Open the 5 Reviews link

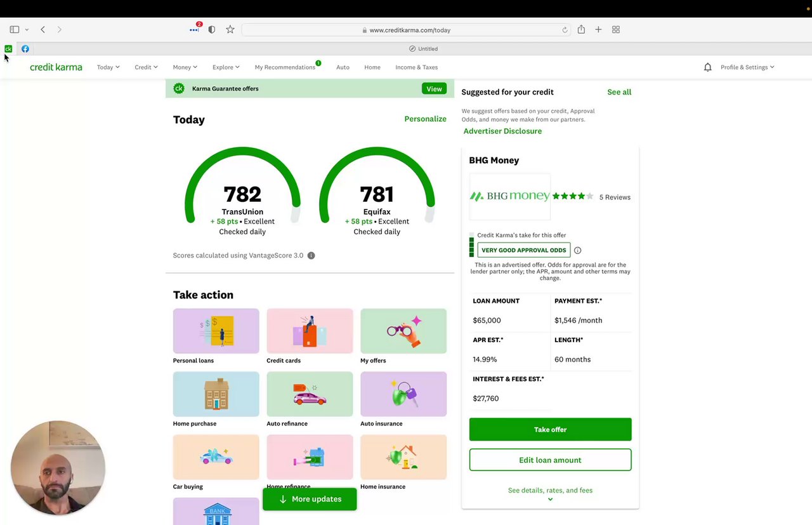point(615,197)
